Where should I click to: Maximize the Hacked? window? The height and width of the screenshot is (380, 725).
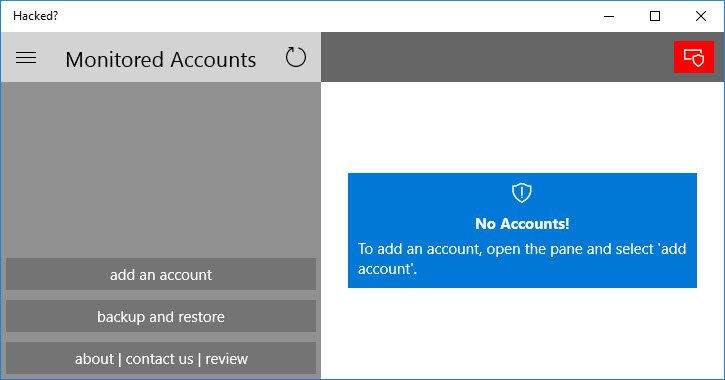point(655,16)
